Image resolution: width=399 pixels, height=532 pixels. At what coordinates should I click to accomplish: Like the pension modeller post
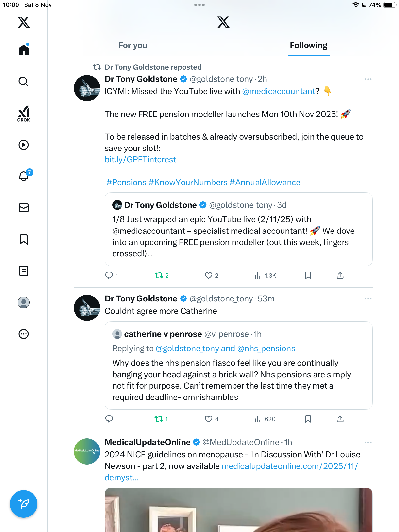coord(209,275)
